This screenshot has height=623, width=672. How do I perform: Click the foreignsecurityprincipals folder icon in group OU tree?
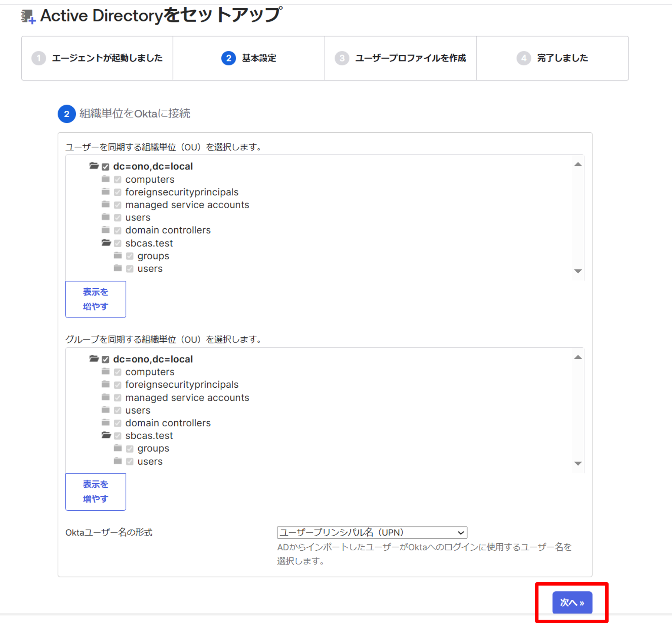coord(106,384)
